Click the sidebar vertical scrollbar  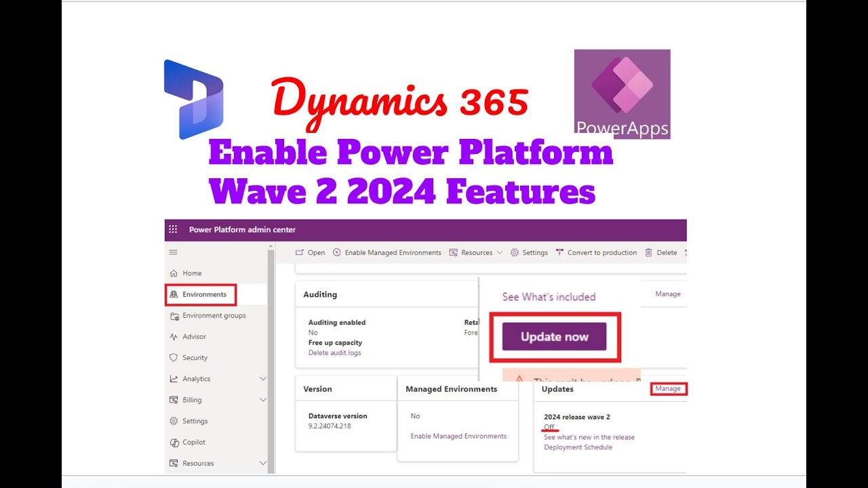point(271,361)
